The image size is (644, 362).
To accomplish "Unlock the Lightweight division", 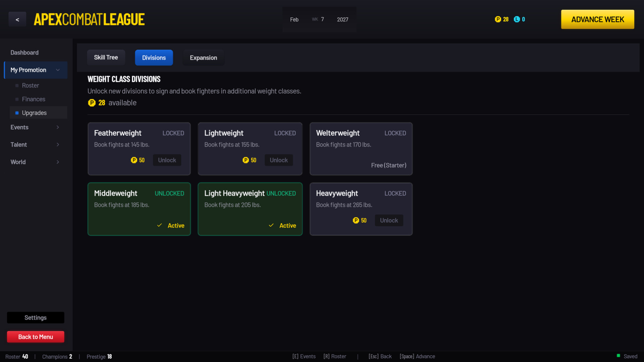I will pos(278,160).
